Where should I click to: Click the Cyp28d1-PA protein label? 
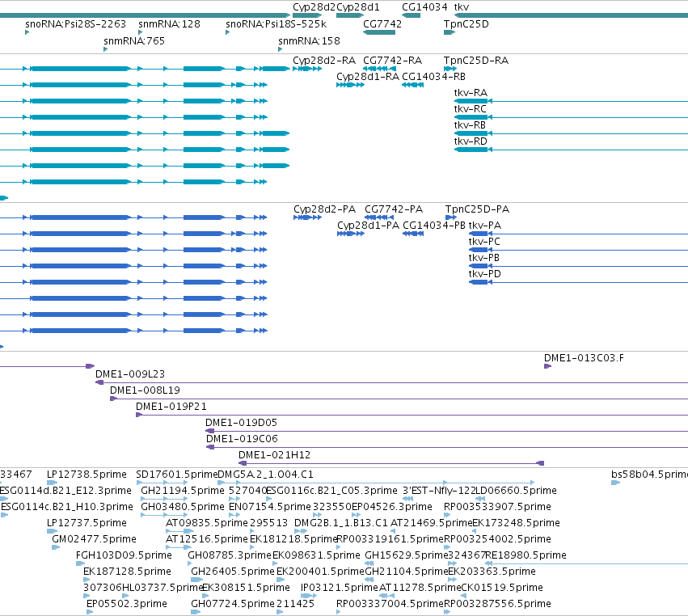pos(368,226)
